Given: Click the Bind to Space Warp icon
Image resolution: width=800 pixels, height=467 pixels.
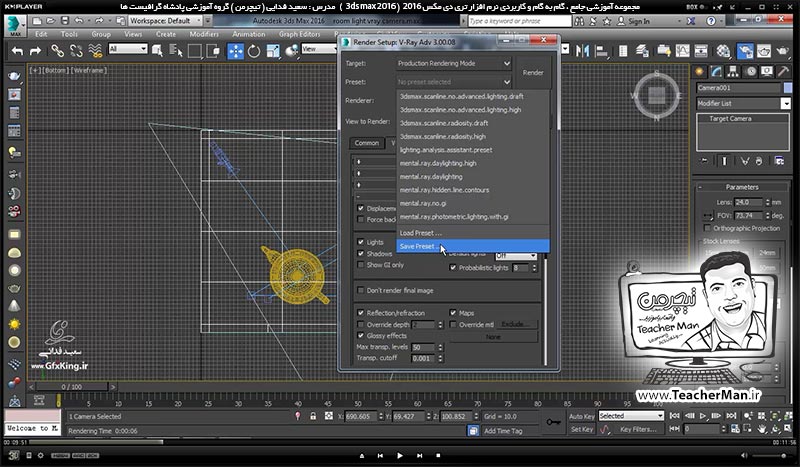Looking at the screenshot, I should [x=95, y=51].
